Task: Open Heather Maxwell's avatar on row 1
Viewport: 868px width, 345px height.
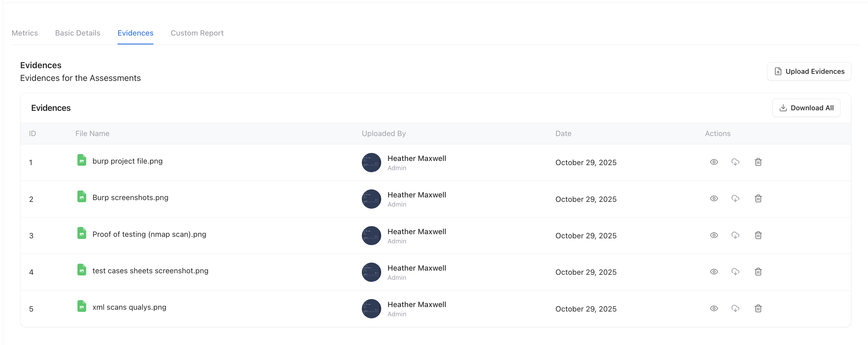Action: click(x=371, y=162)
